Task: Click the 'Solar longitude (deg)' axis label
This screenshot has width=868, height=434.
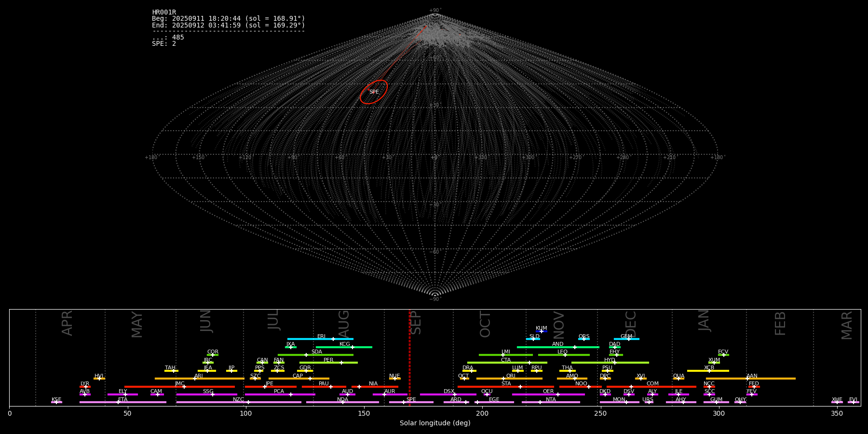Action: coord(435,423)
